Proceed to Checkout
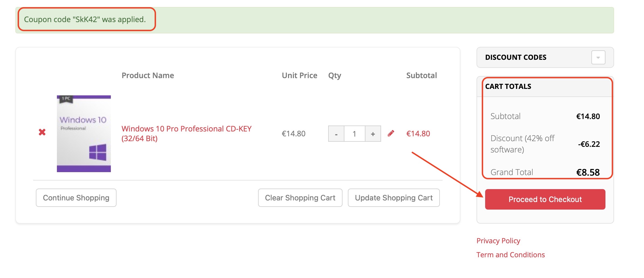Image resolution: width=644 pixels, height=278 pixels. click(x=545, y=199)
